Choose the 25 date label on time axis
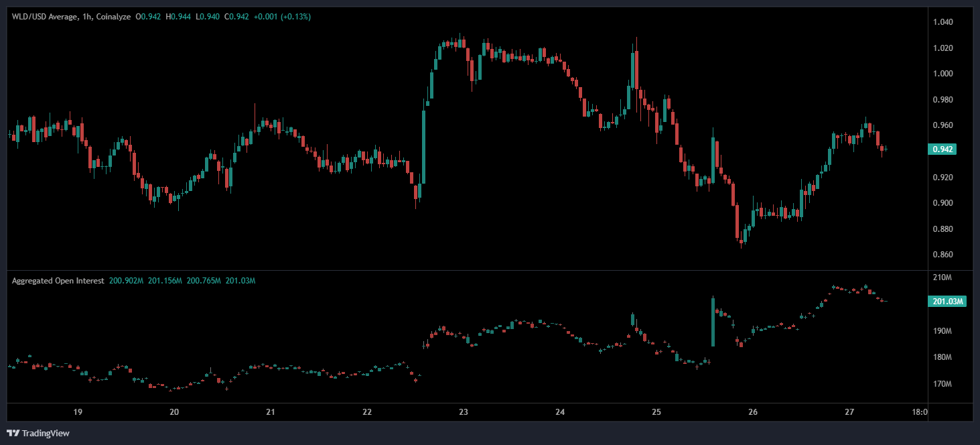This screenshot has width=980, height=445. (x=656, y=412)
